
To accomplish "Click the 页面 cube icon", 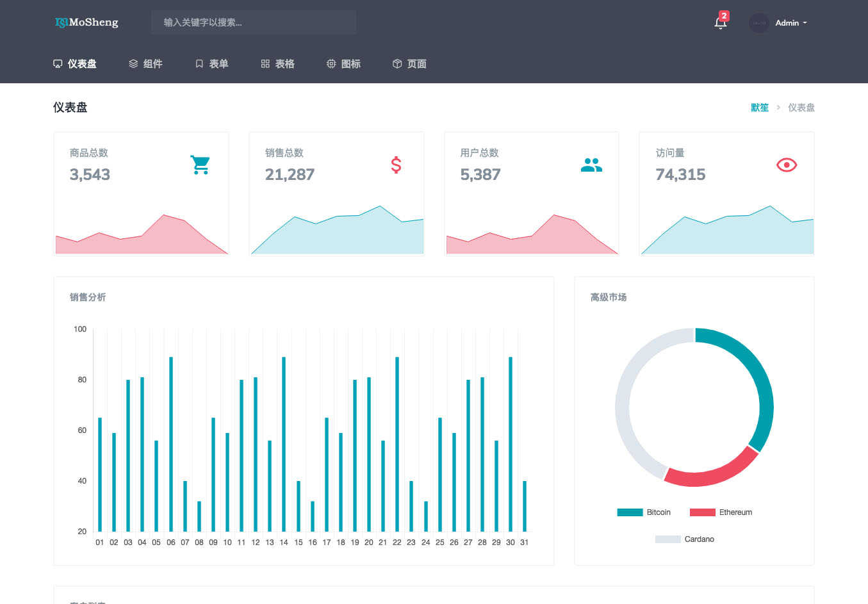I will pos(397,64).
